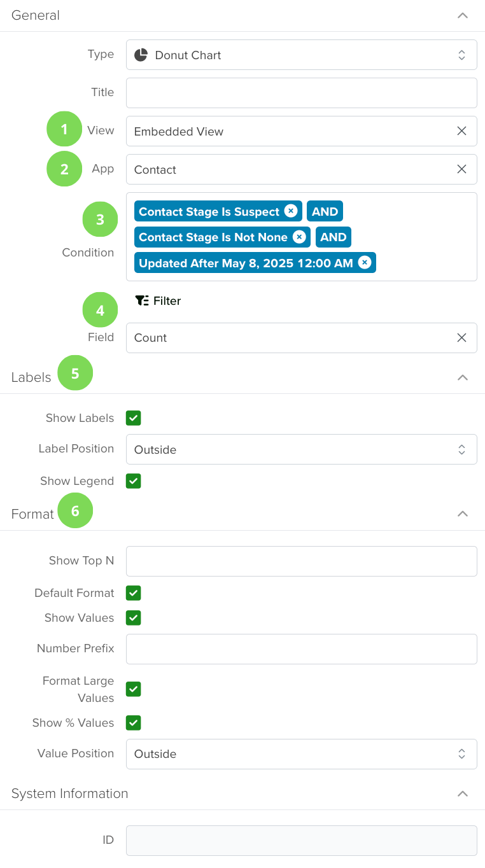
Task: Collapse the General section
Action: [x=463, y=15]
